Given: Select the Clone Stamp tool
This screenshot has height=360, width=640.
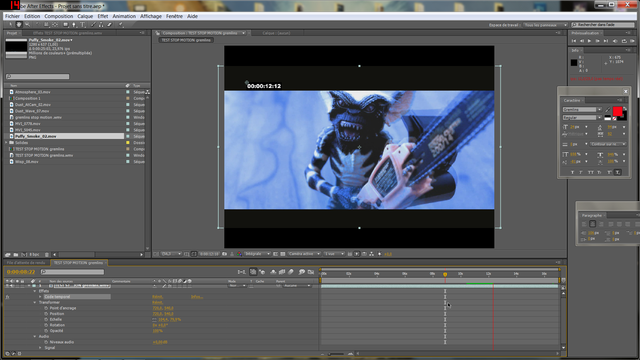Looking at the screenshot, I should click(x=101, y=24).
